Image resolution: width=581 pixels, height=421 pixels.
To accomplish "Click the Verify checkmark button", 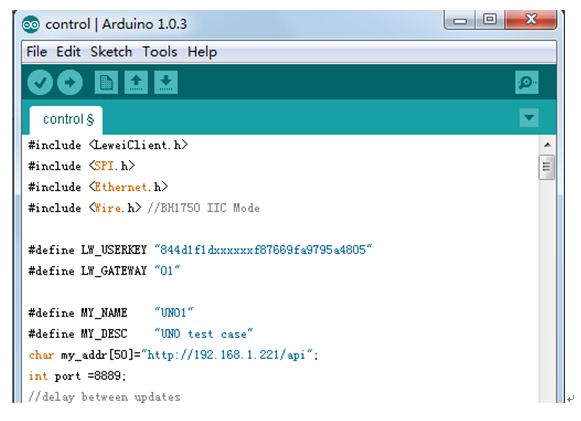I will (x=40, y=82).
